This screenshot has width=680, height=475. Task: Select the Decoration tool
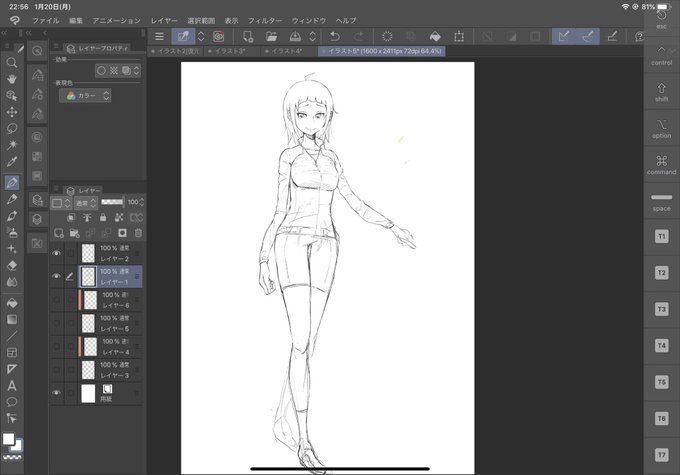pyautogui.click(x=12, y=249)
